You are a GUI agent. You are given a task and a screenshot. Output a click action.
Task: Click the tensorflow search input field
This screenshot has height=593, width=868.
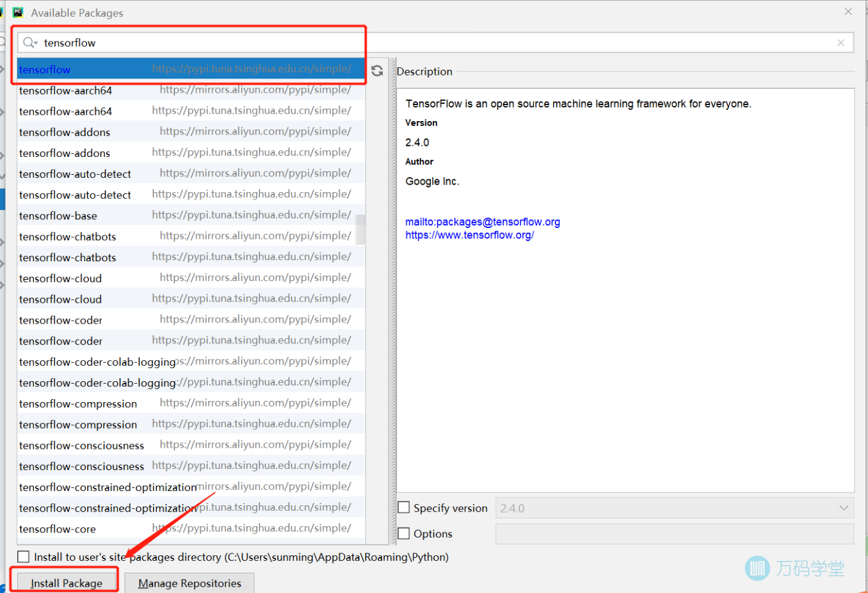pyautogui.click(x=435, y=43)
